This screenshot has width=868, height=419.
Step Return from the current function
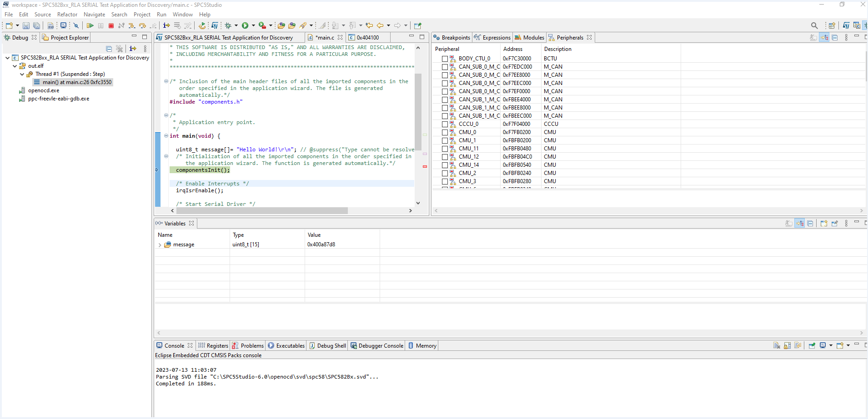click(154, 26)
